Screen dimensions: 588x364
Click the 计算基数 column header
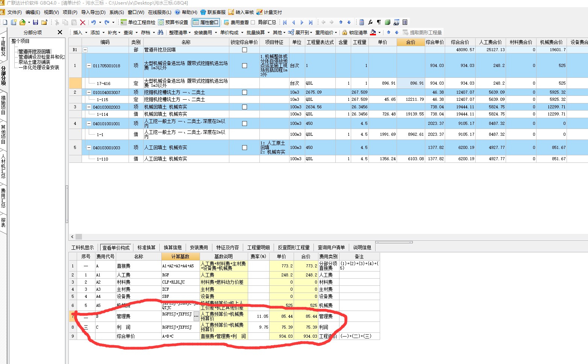tap(180, 256)
